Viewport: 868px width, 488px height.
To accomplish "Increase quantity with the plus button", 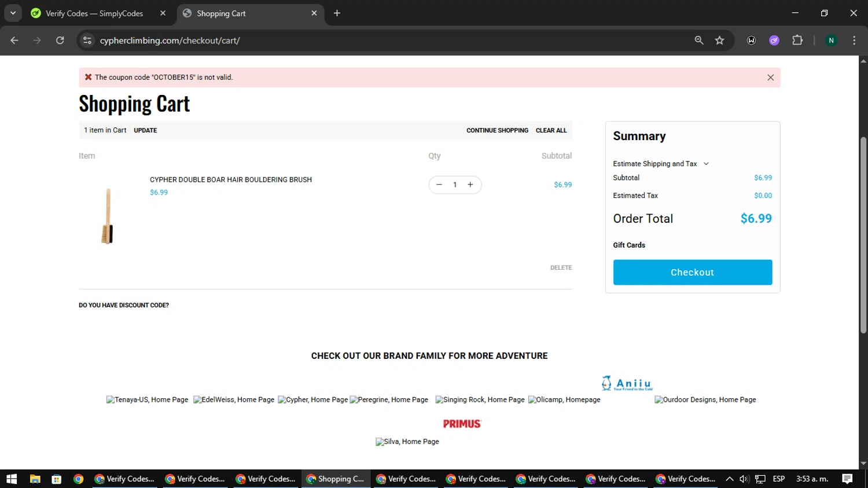I will 470,185.
